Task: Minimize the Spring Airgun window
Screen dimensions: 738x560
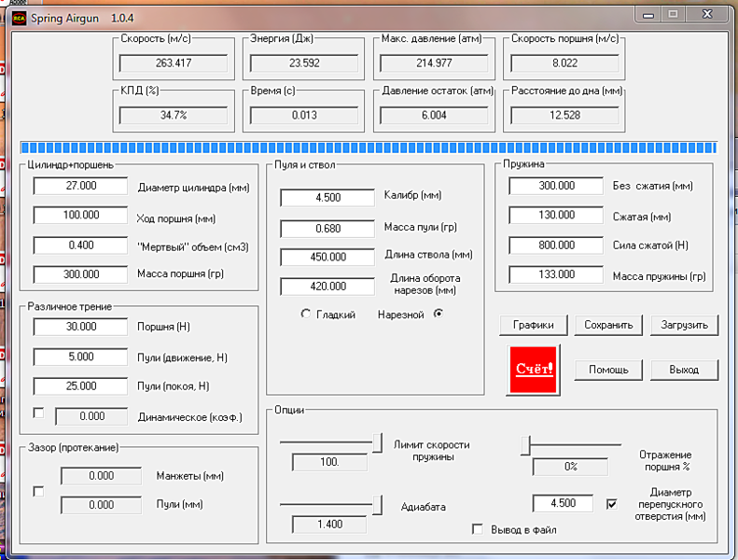Action: pyautogui.click(x=648, y=15)
